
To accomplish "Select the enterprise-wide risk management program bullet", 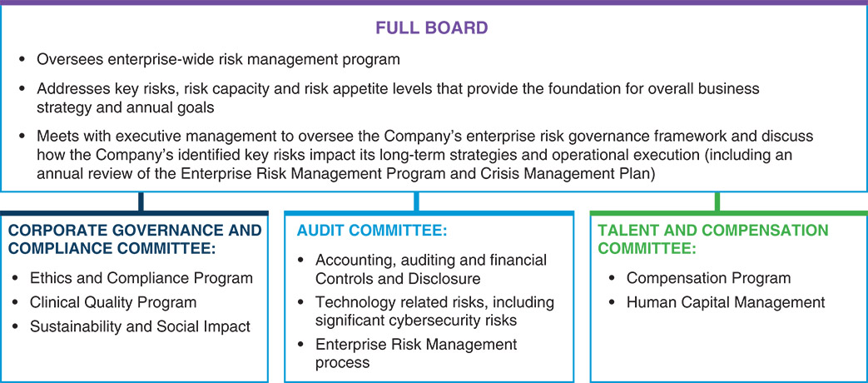I will pos(219,60).
